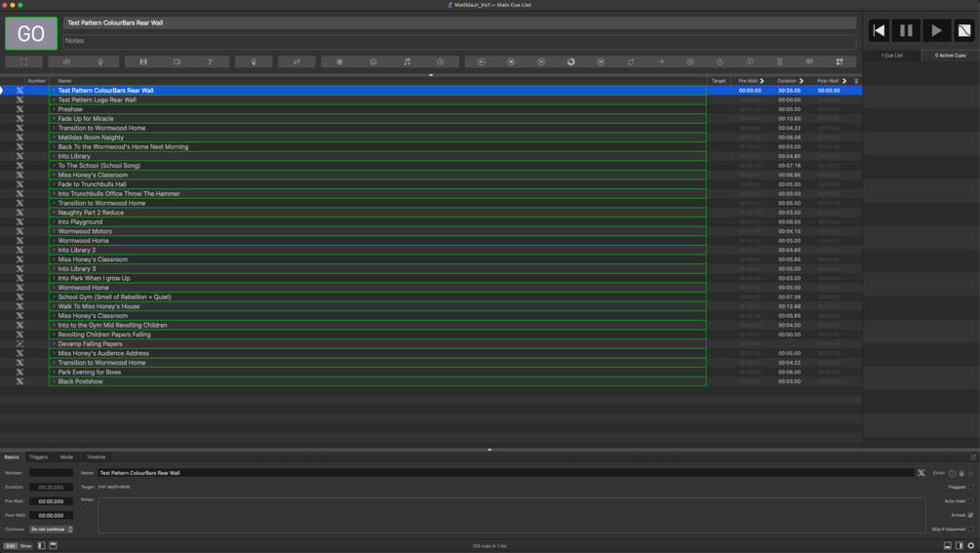Add a new Arm cue

coord(720,61)
